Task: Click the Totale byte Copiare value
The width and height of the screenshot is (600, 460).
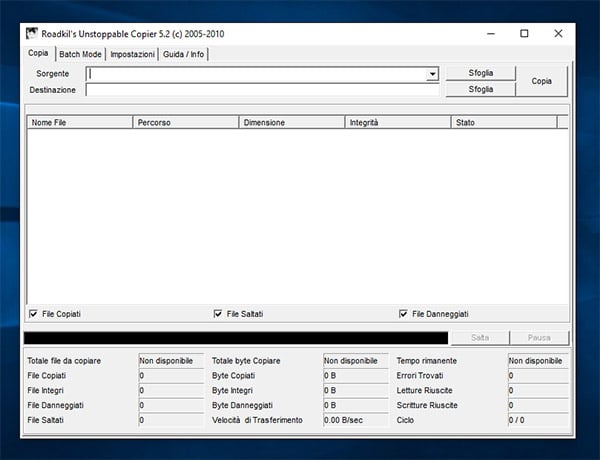Action: [x=356, y=361]
